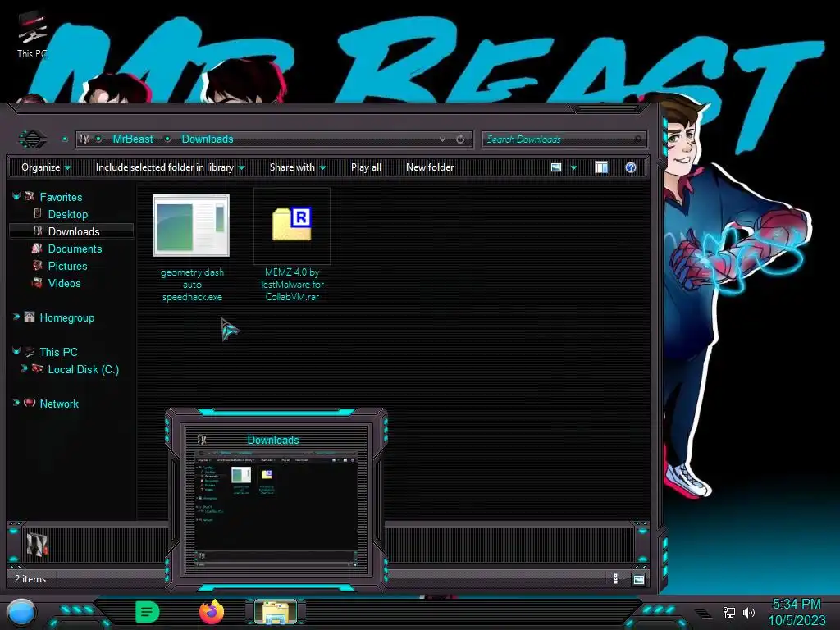Collapse the Favorites tree group

click(16, 197)
